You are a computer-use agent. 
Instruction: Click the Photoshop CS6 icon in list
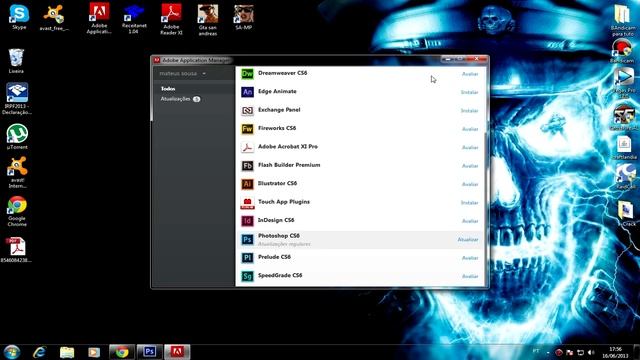(247, 240)
